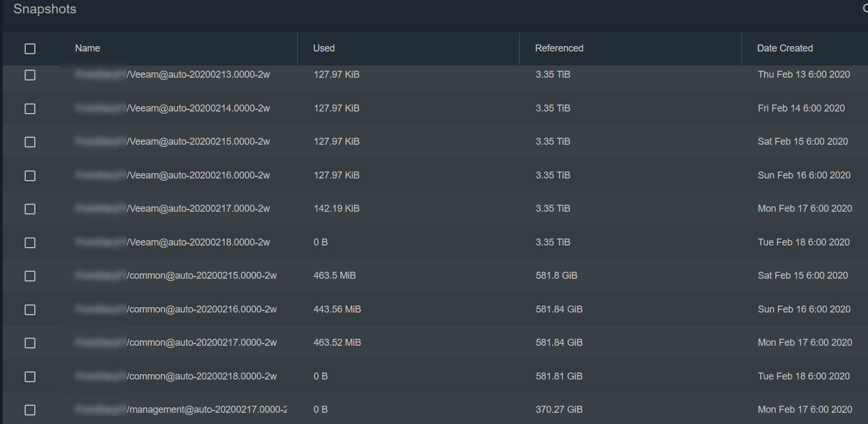Select the Veeam@auto-20200216.0000-2w snapshot checkbox
The image size is (868, 424).
[30, 176]
